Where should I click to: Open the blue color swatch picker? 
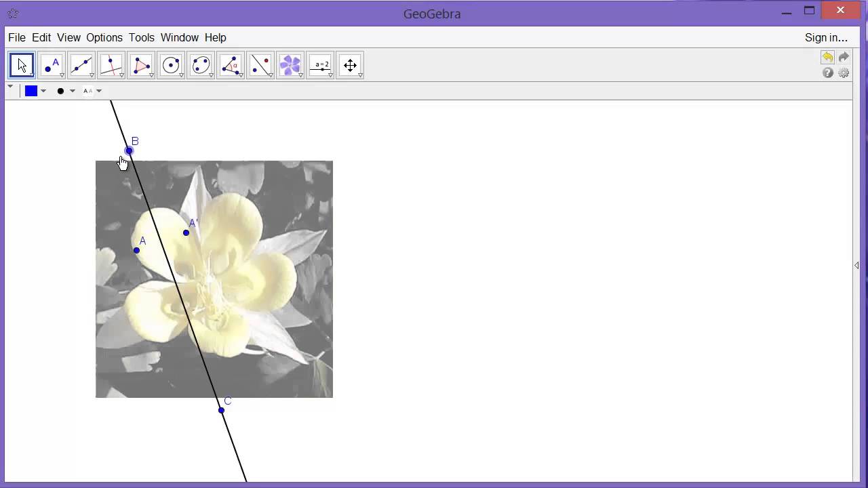coord(31,91)
